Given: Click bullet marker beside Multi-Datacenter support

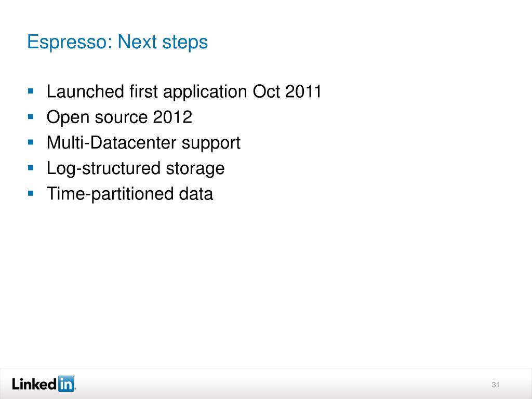Looking at the screenshot, I should pyautogui.click(x=31, y=142).
